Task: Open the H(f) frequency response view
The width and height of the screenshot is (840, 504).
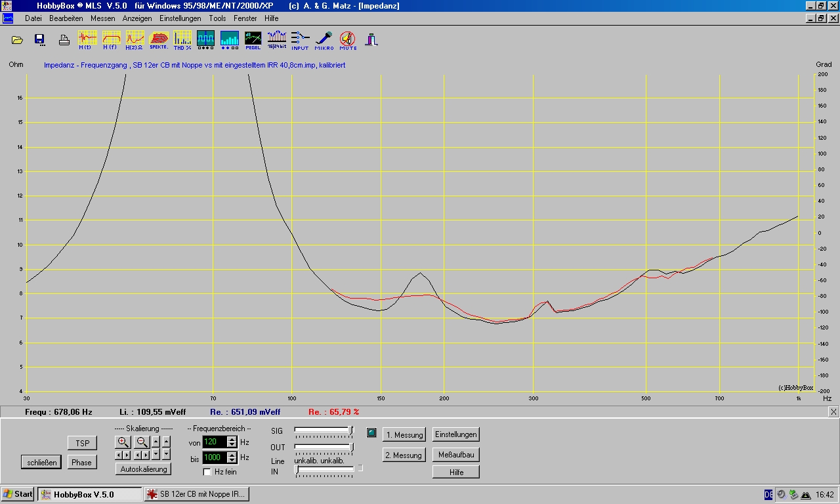Action: (x=111, y=39)
